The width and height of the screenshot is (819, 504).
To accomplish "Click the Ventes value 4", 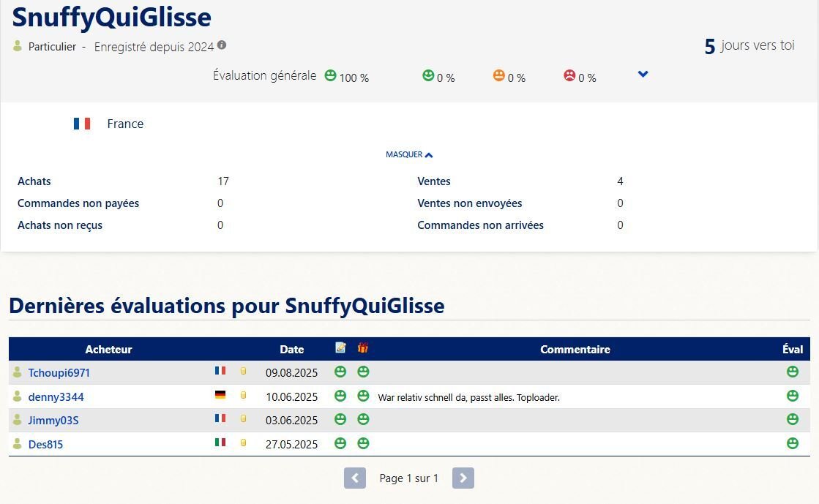I will coord(620,181).
